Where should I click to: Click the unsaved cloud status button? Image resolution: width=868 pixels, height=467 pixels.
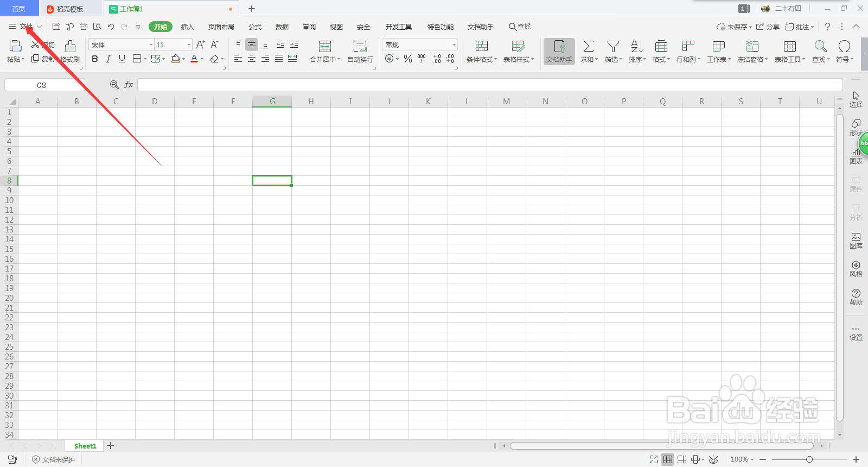click(x=734, y=27)
